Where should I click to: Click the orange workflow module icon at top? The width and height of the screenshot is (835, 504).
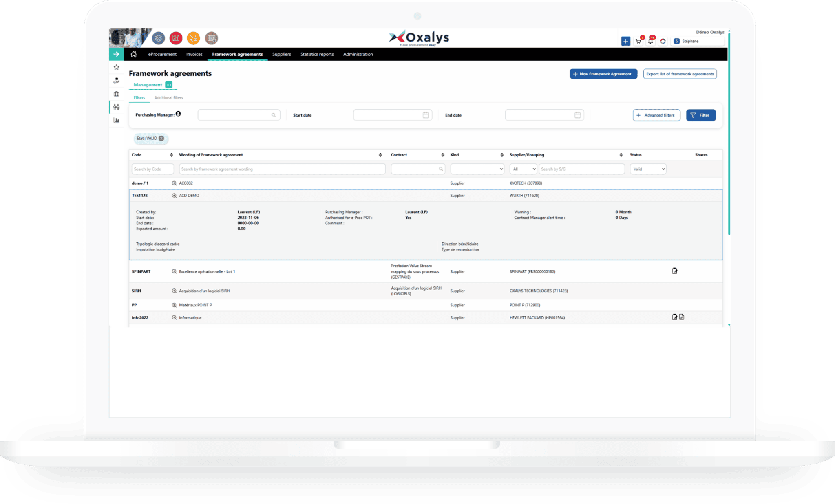coord(193,38)
